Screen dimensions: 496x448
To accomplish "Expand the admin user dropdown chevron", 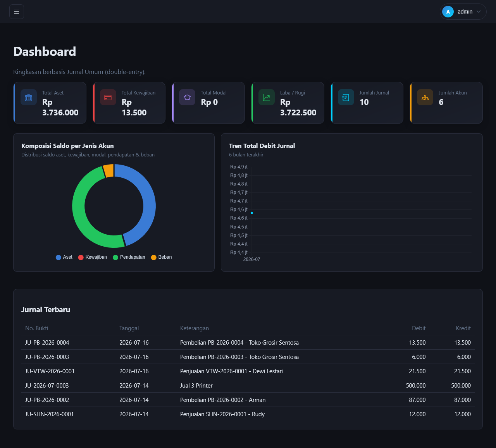I will pyautogui.click(x=479, y=12).
